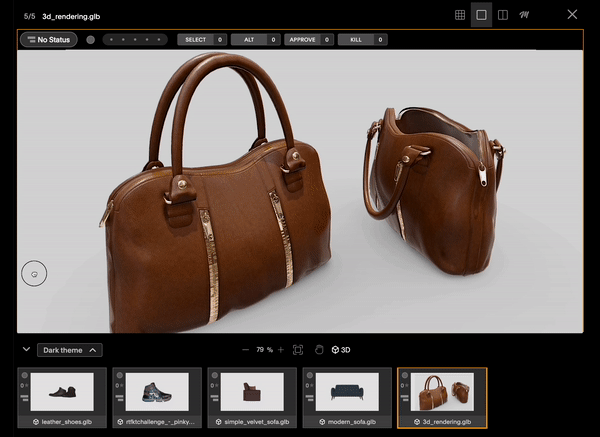Switch to grid view layout

coord(460,15)
